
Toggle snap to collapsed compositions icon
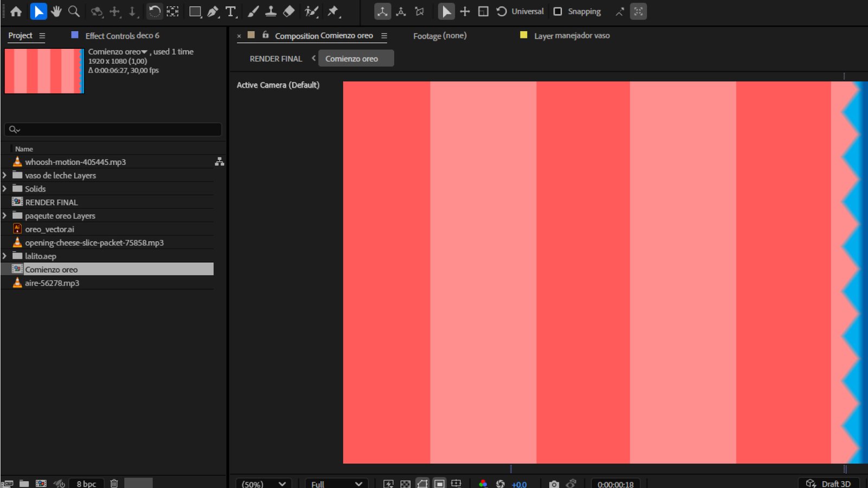(x=639, y=11)
